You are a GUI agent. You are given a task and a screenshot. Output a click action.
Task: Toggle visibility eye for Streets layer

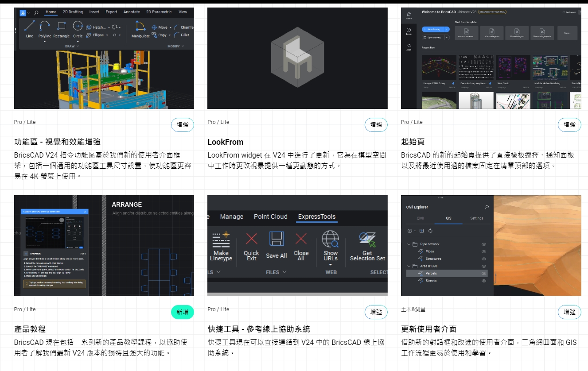[484, 281]
